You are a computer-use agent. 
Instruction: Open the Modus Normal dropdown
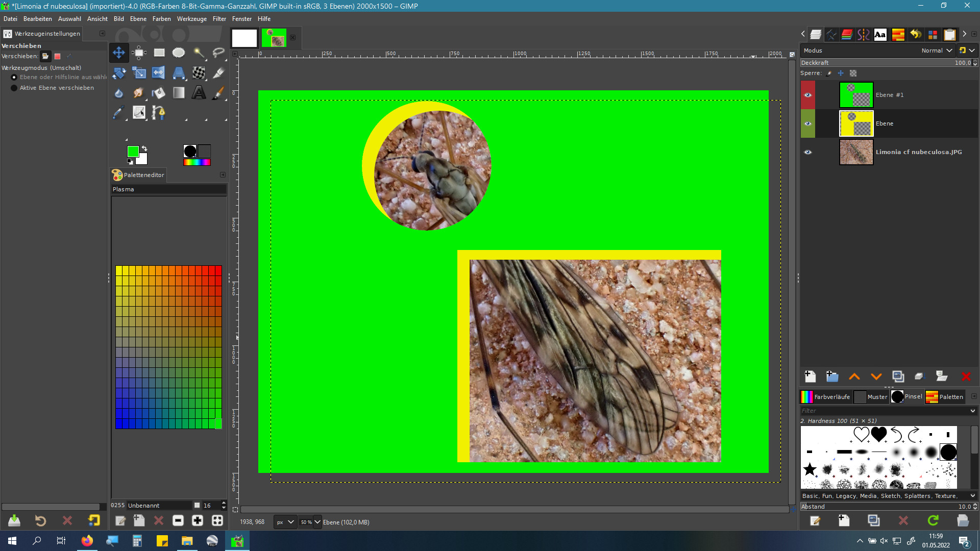point(937,51)
